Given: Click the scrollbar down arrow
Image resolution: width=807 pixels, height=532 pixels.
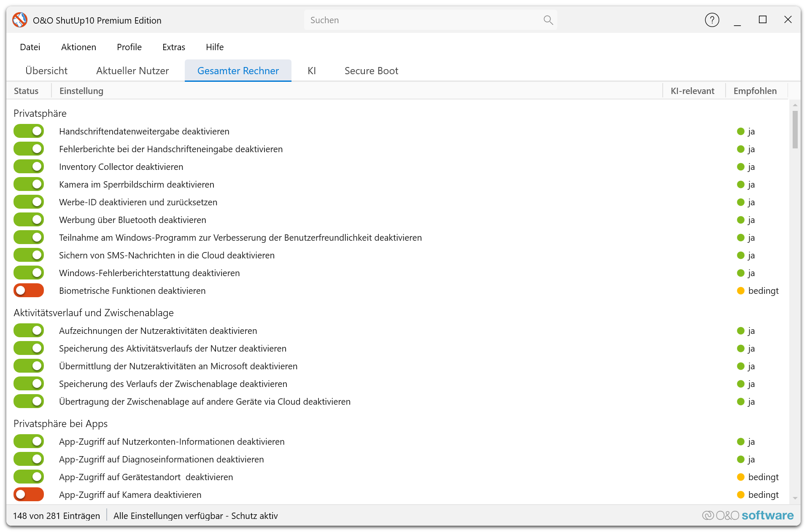Looking at the screenshot, I should pos(795,498).
